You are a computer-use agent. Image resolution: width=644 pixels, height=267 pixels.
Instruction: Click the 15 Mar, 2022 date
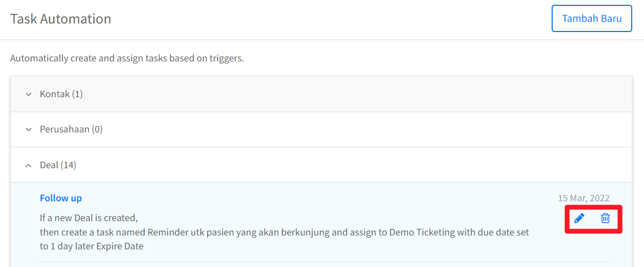pyautogui.click(x=584, y=198)
